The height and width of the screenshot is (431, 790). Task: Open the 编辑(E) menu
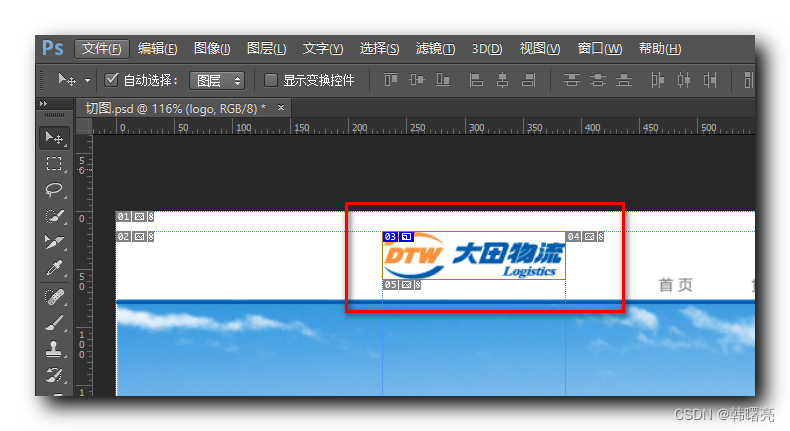(158, 48)
